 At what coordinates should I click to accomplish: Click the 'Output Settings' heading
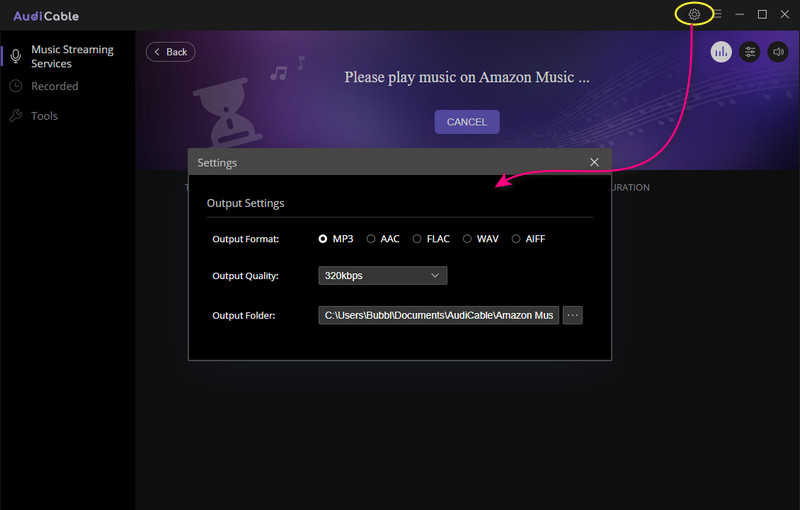point(245,203)
